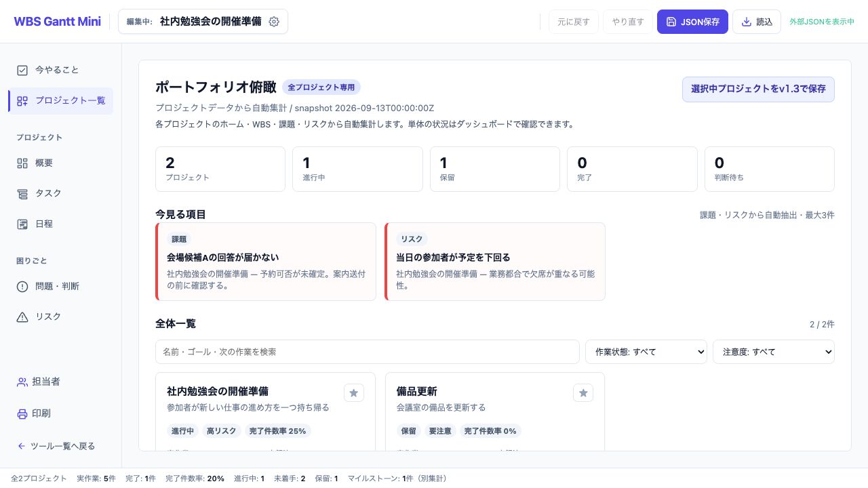Image resolution: width=868 pixels, height=488 pixels.
Task: Open project settings gear icon
Action: [274, 22]
